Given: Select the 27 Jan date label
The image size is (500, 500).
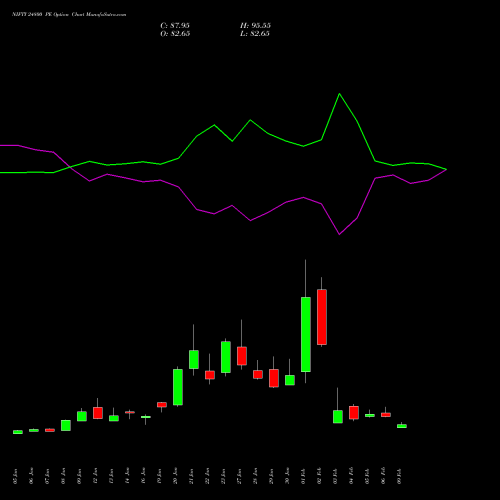Looking at the screenshot, I should click(239, 476).
